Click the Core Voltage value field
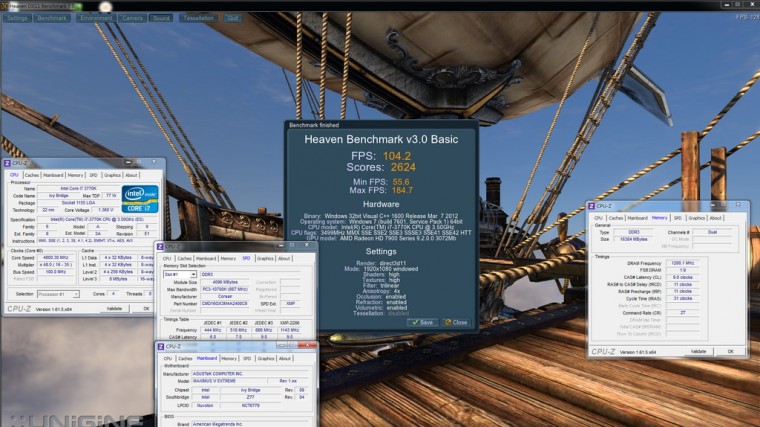This screenshot has height=427, width=760. tap(106, 210)
